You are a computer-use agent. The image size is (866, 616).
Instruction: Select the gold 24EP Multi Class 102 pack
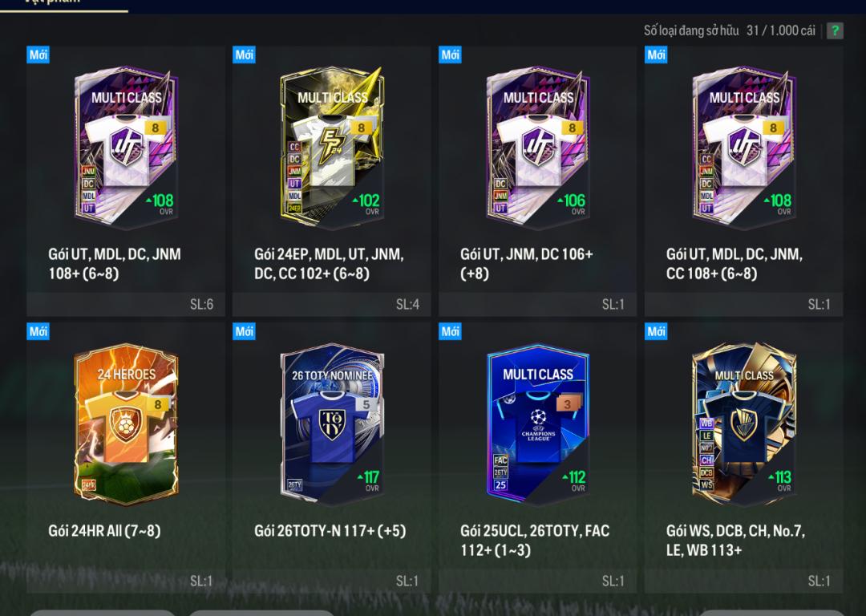pos(331,181)
